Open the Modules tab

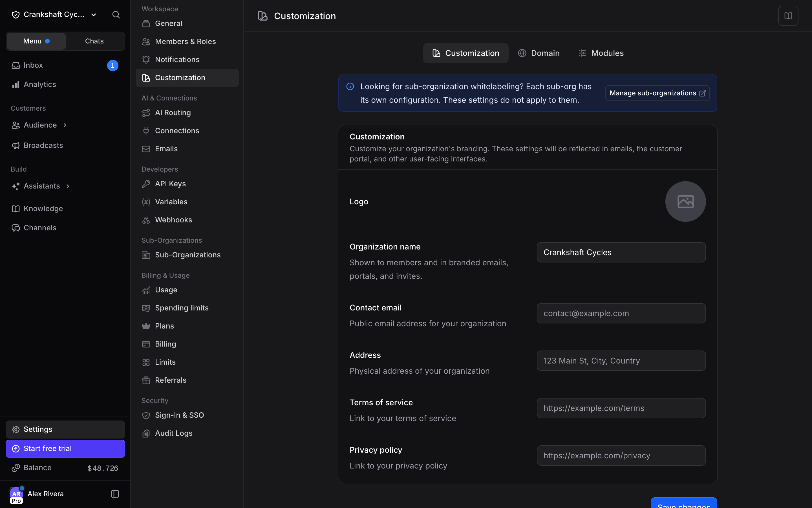pyautogui.click(x=601, y=53)
